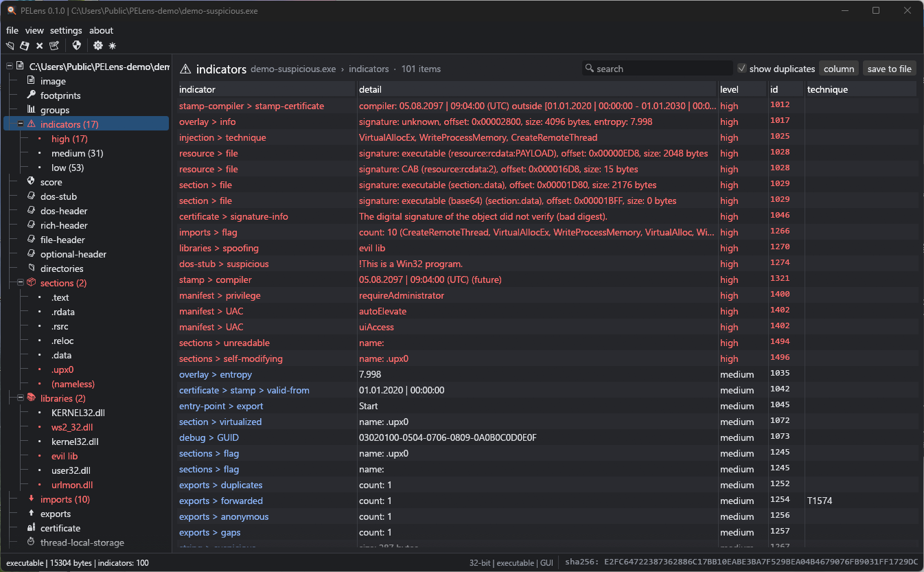Open the settings menu
Viewport: 924px width, 572px height.
(x=66, y=30)
